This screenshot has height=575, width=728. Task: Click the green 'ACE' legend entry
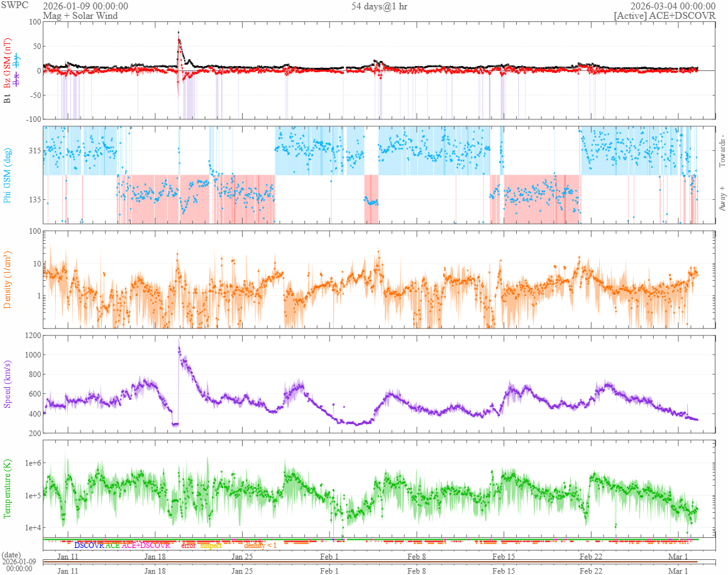coord(113,545)
